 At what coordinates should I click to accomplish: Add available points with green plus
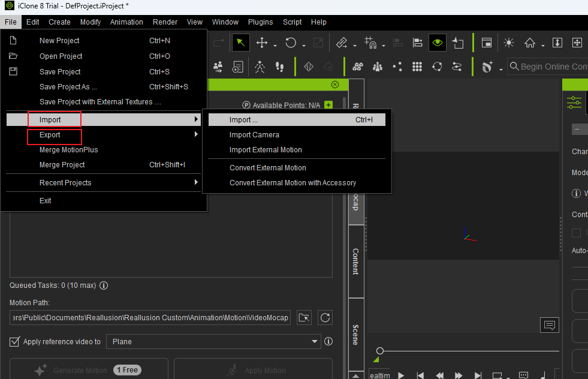[x=328, y=105]
